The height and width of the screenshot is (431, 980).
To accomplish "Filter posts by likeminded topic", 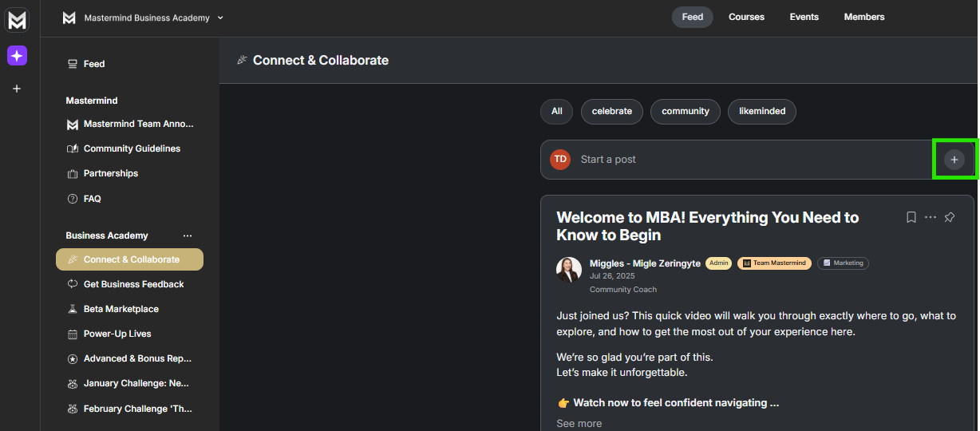I will point(762,111).
